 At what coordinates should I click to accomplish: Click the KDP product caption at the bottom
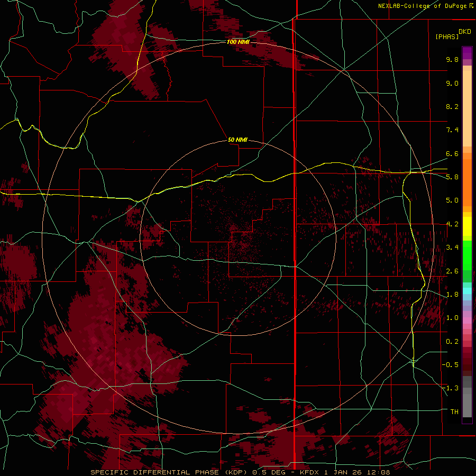(240, 472)
